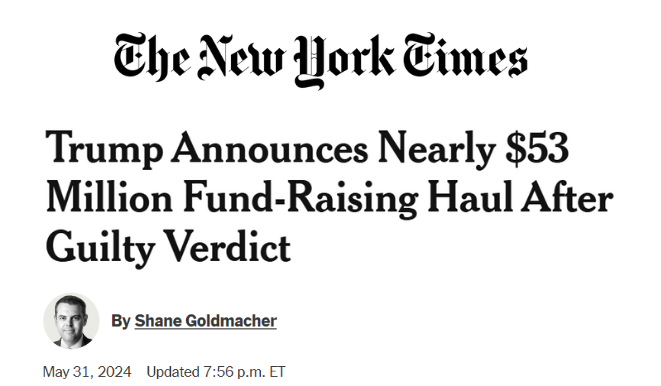Click "Guilty Verdict" in the headline
The height and width of the screenshot is (386, 661).
tap(168, 247)
